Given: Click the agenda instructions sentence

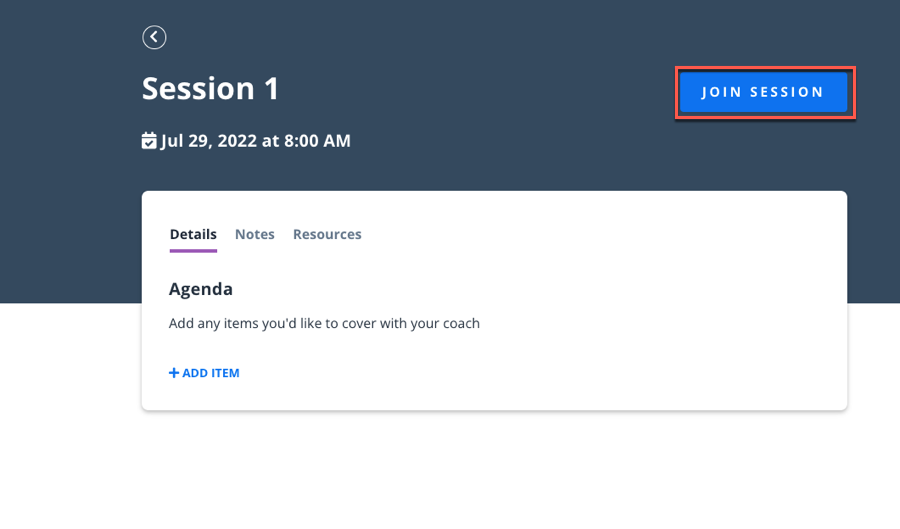Looking at the screenshot, I should [x=324, y=323].
